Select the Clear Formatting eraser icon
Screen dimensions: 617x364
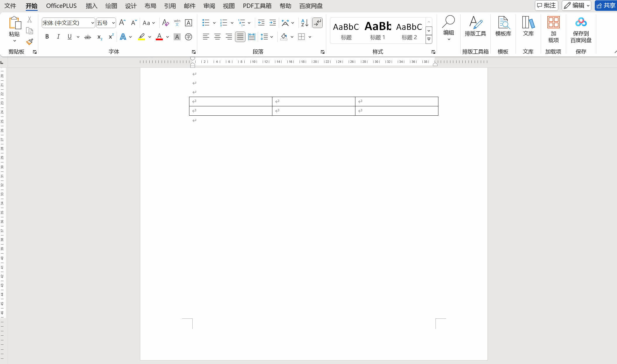click(x=165, y=23)
